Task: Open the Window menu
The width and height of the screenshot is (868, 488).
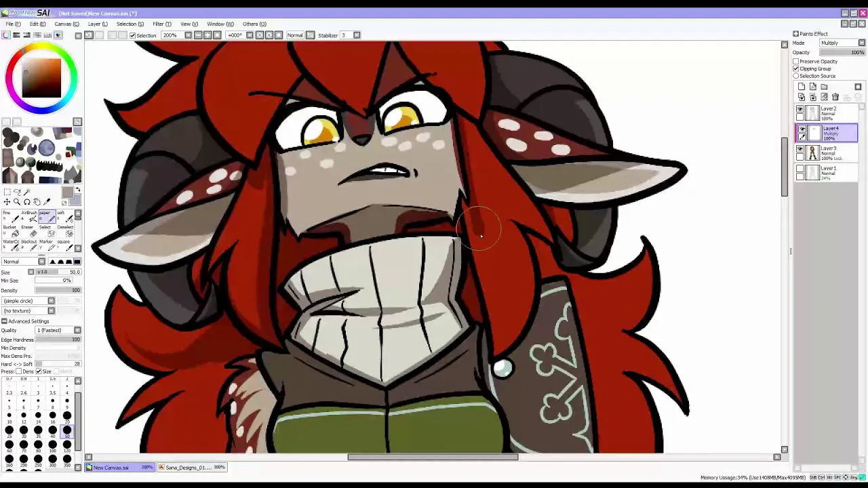Action: pyautogui.click(x=220, y=24)
